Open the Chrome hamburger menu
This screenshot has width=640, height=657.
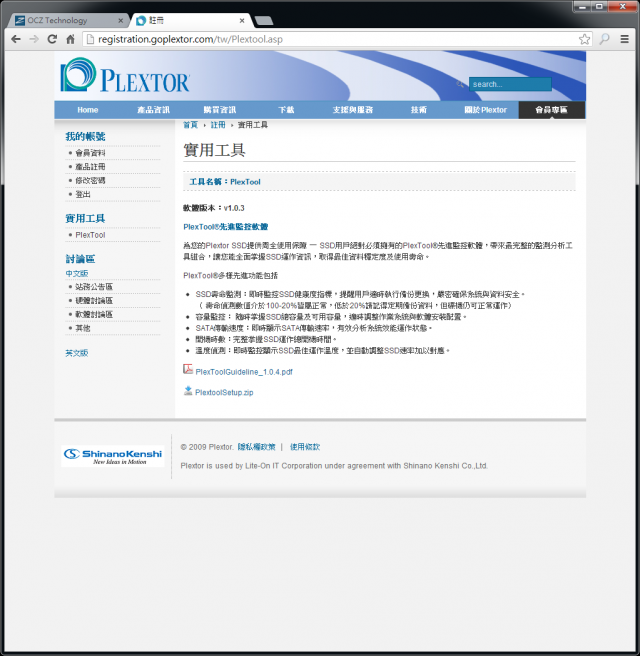coord(624,39)
